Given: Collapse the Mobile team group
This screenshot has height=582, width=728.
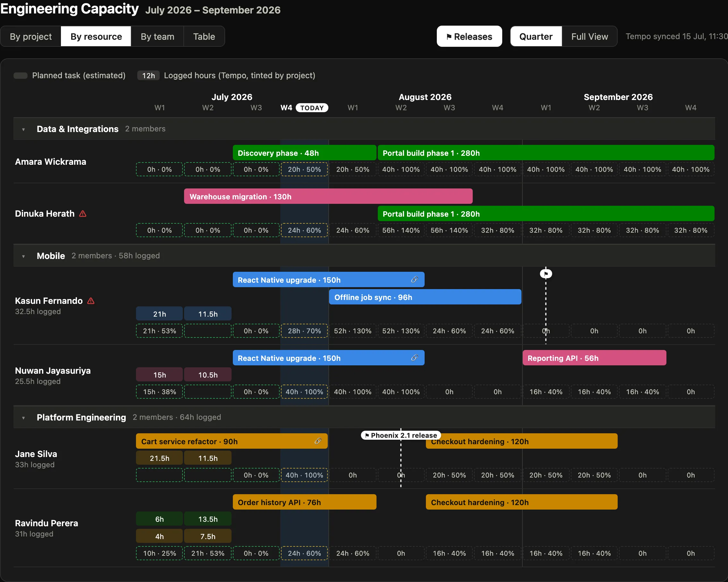Looking at the screenshot, I should pos(23,256).
